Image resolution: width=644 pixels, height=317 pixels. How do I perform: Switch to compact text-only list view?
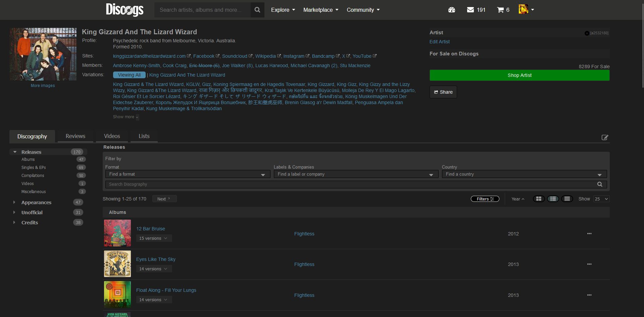[x=567, y=199]
